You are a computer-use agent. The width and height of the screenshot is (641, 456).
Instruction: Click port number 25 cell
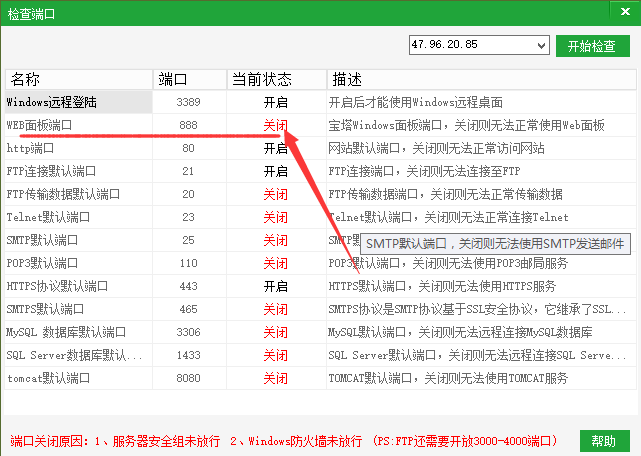tap(190, 240)
